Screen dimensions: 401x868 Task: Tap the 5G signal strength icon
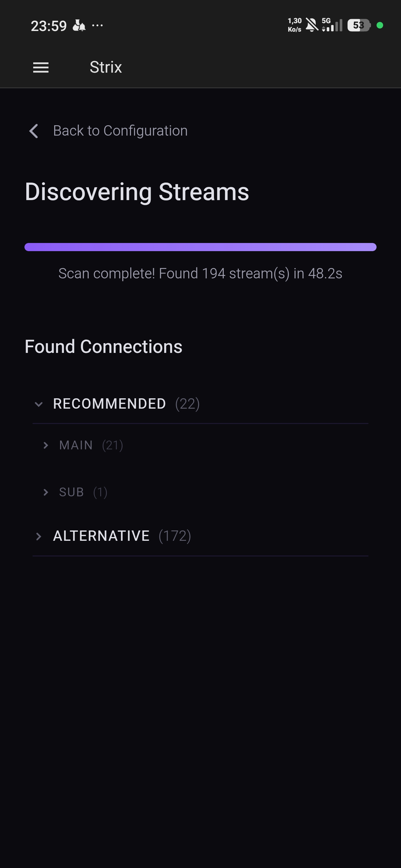pos(332,25)
